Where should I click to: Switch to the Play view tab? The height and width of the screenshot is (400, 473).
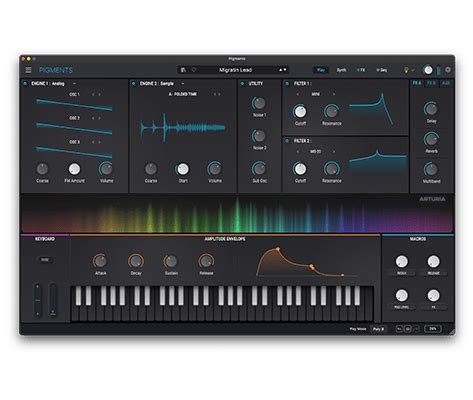tap(321, 70)
